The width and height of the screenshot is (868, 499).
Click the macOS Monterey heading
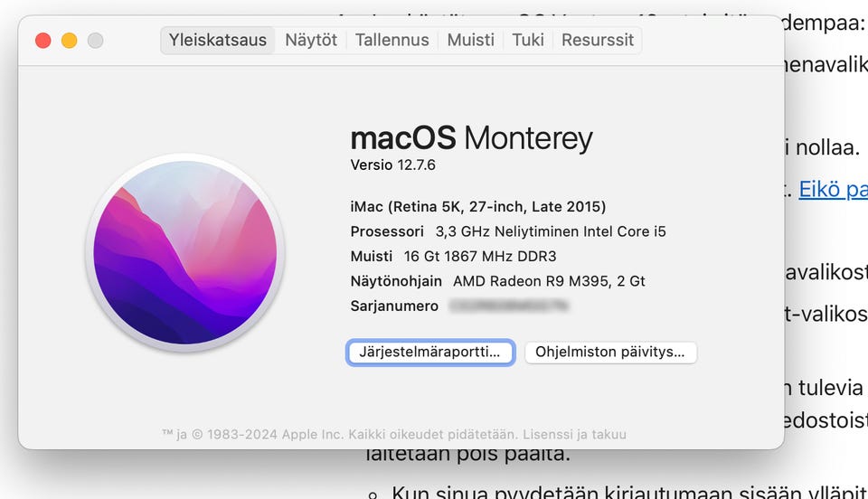(471, 138)
